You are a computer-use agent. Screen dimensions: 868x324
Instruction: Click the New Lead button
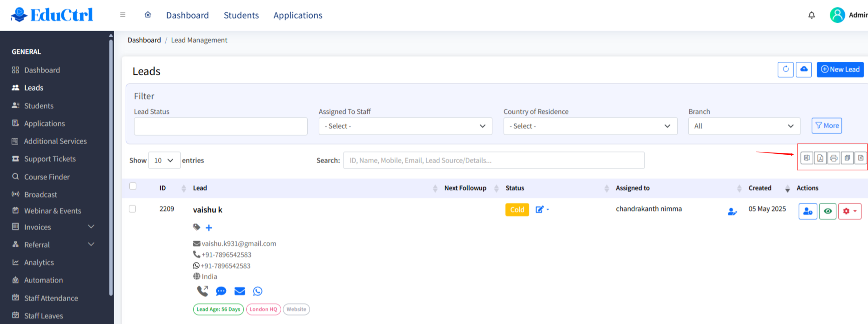840,69
